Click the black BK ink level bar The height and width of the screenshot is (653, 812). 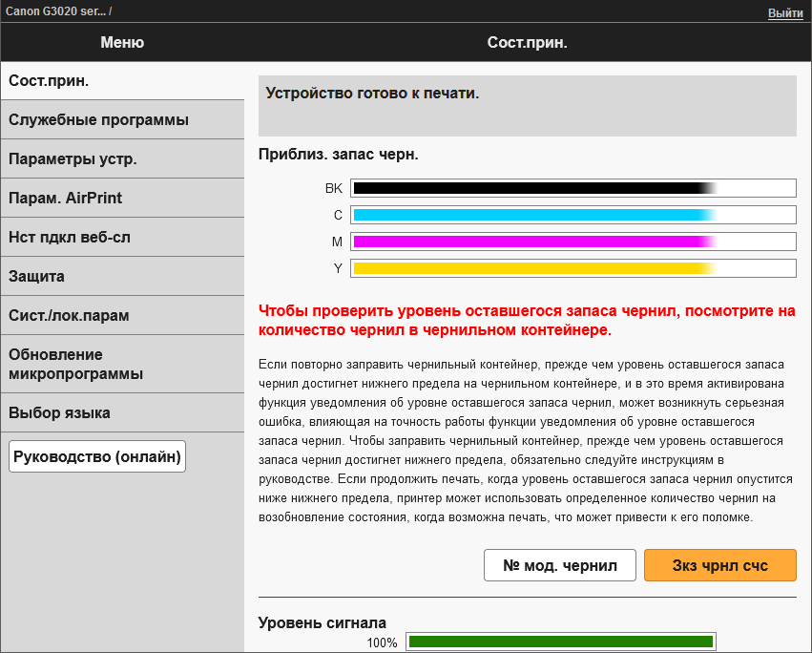point(573,188)
